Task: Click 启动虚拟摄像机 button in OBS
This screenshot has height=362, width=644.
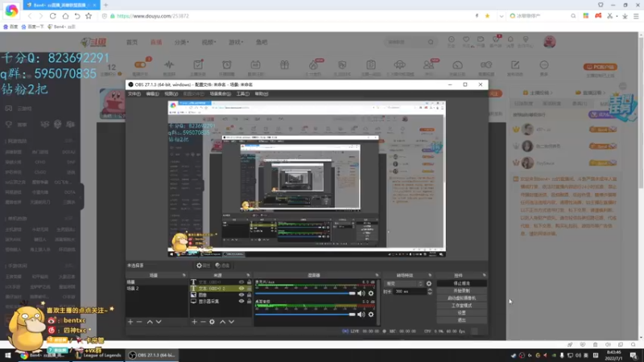Action: click(461, 298)
